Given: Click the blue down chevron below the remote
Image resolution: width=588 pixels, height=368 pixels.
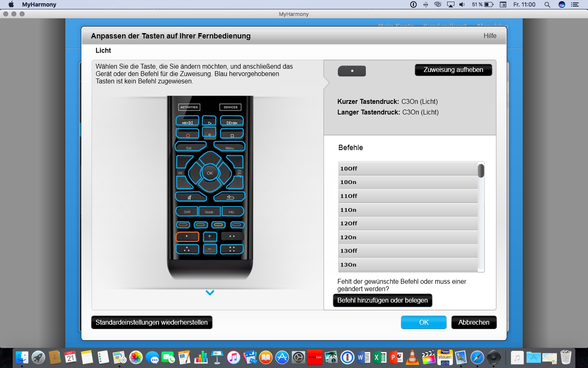Looking at the screenshot, I should [210, 293].
